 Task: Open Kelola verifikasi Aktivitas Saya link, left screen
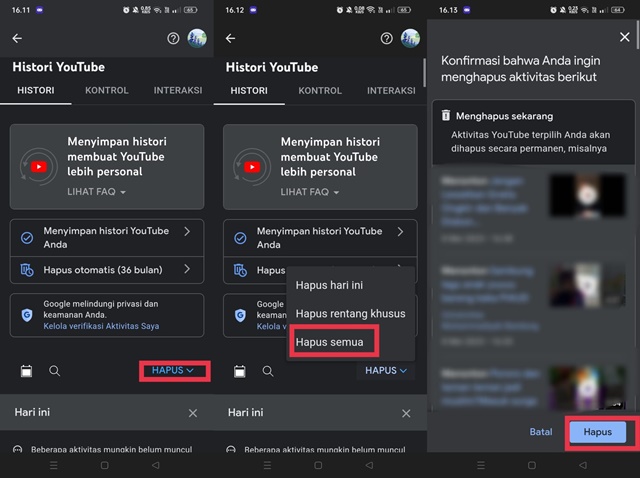pyautogui.click(x=101, y=326)
